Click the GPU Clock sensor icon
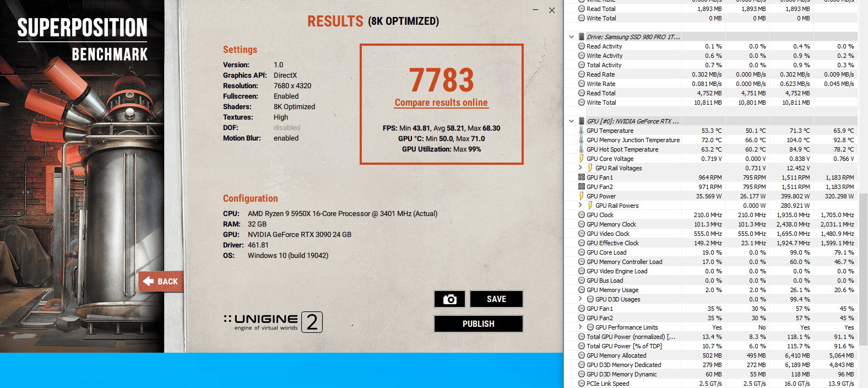Viewport: 868px width, 388px height. point(582,215)
